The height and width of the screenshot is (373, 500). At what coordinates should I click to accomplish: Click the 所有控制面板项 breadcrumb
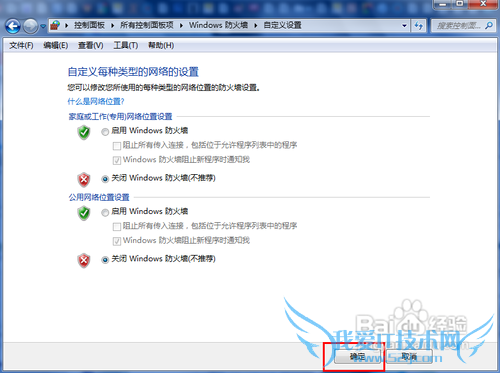(x=147, y=25)
